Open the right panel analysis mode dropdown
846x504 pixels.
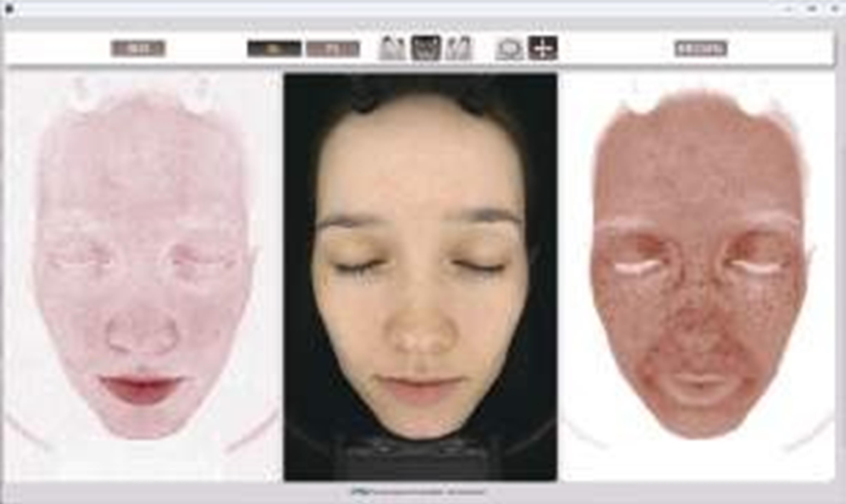point(701,49)
